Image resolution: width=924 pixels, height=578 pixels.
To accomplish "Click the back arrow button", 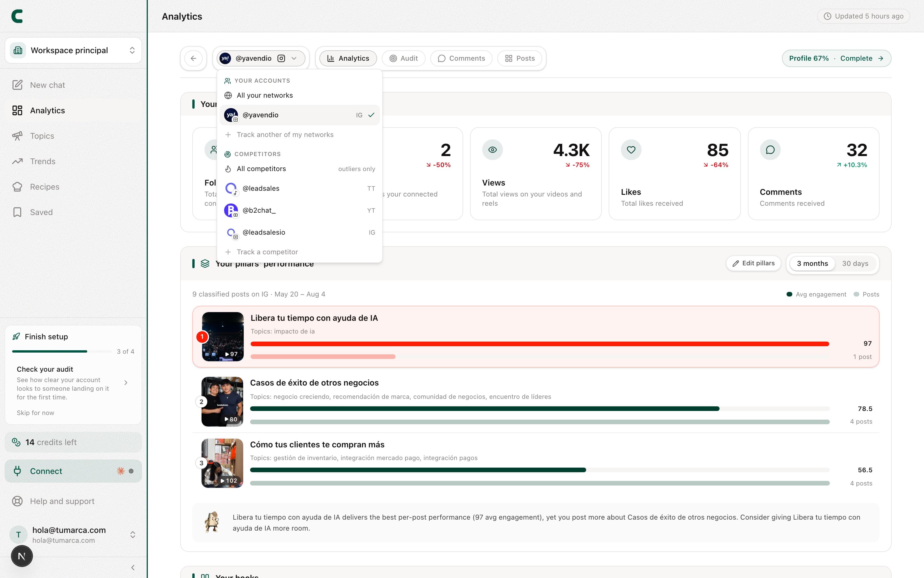I will [193, 58].
